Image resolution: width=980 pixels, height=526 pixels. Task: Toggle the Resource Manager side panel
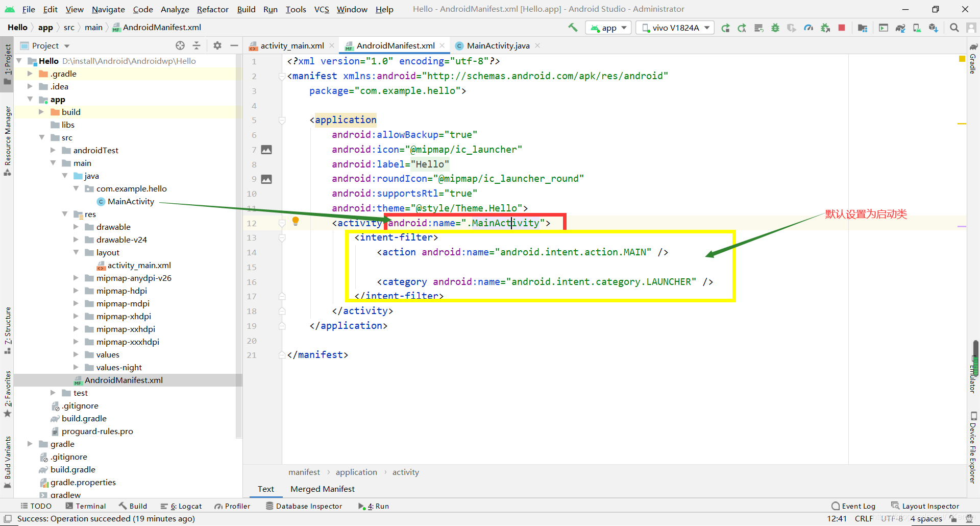pyautogui.click(x=7, y=140)
